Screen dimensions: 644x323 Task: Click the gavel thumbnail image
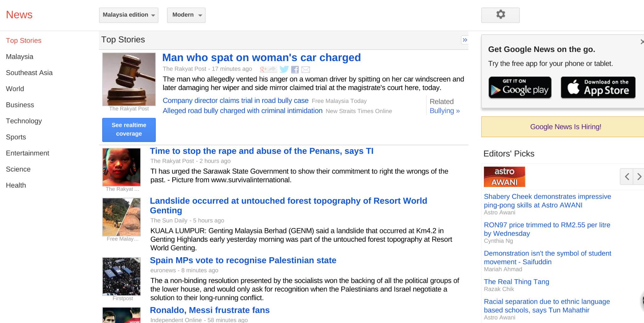point(129,79)
